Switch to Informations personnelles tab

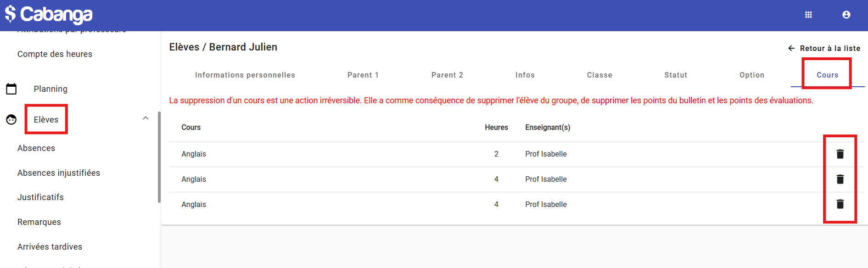click(x=245, y=75)
